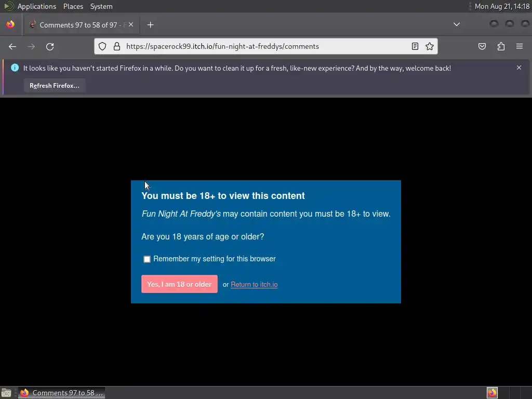The image size is (532, 399).
Task: Open the Firefox hamburger application menu
Action: 520,46
